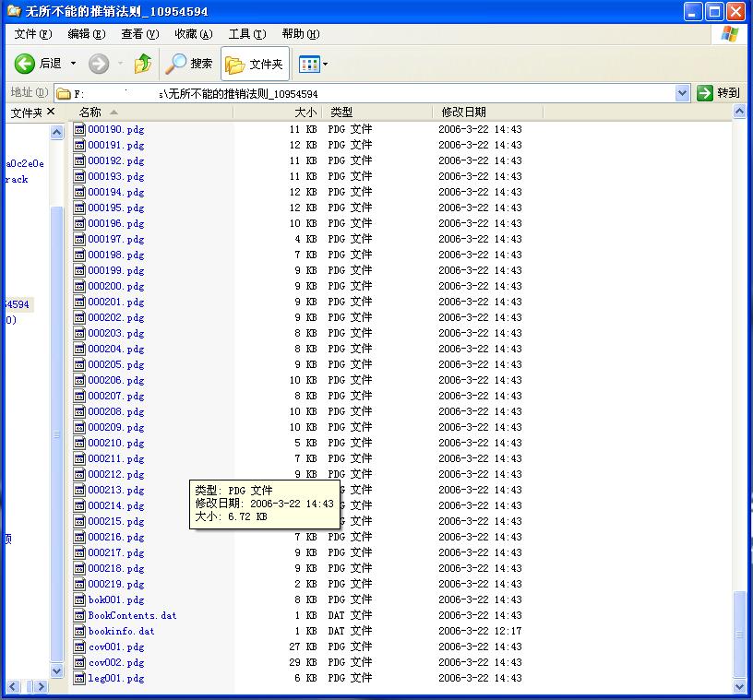Select file name 000208.pdg
The height and width of the screenshot is (700, 753).
(116, 411)
